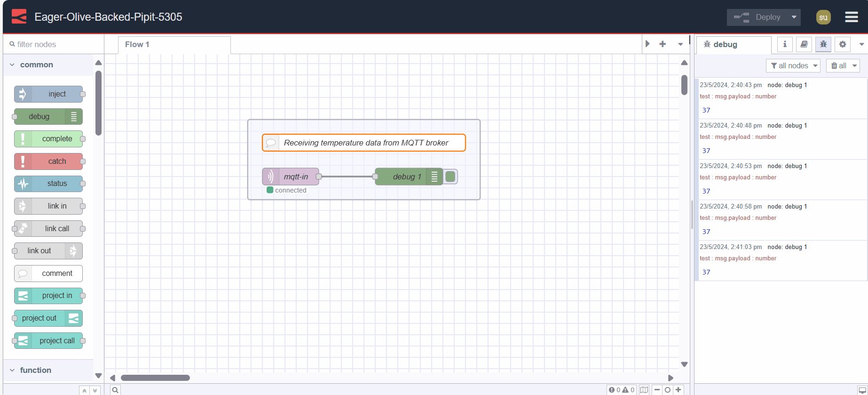Click the canvas vertical scrollbar thumb

pyautogui.click(x=684, y=85)
